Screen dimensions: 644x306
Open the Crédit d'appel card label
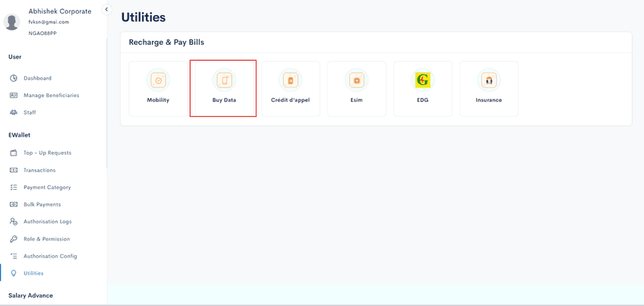point(290,100)
